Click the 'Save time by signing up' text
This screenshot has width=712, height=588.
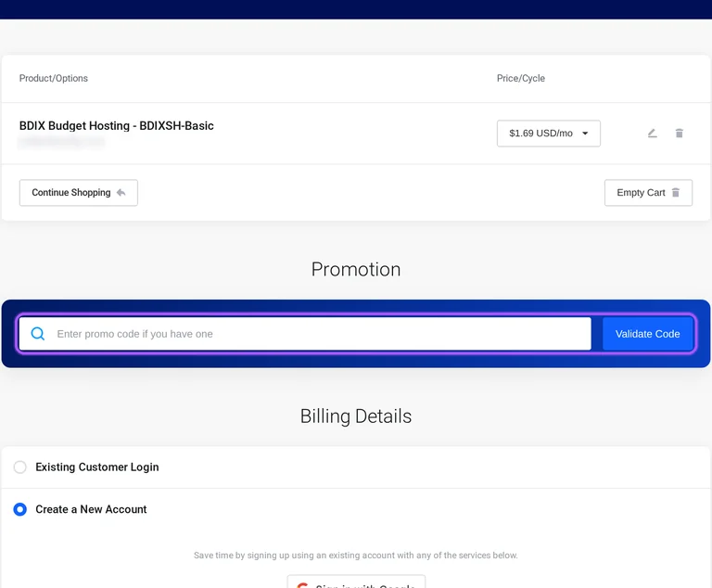pos(356,556)
